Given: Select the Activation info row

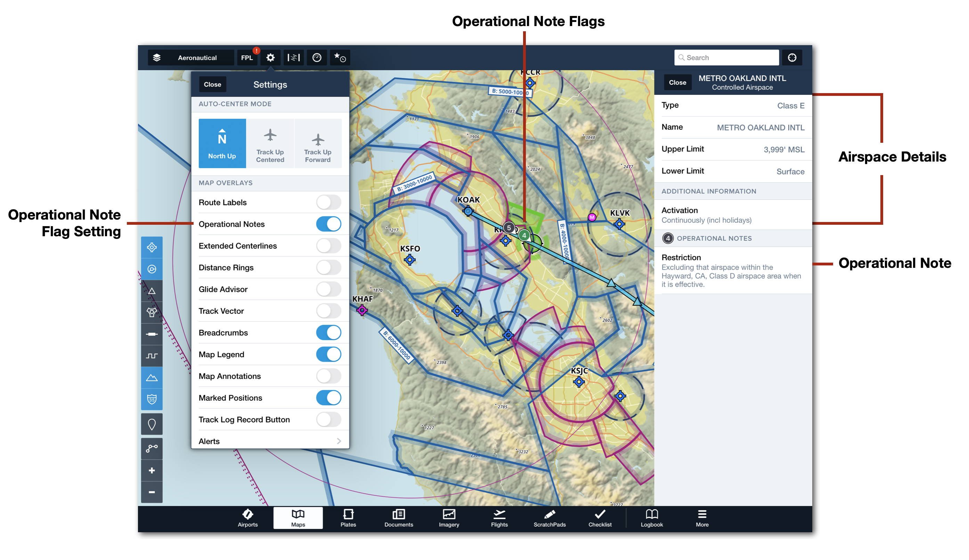Looking at the screenshot, I should coord(733,215).
